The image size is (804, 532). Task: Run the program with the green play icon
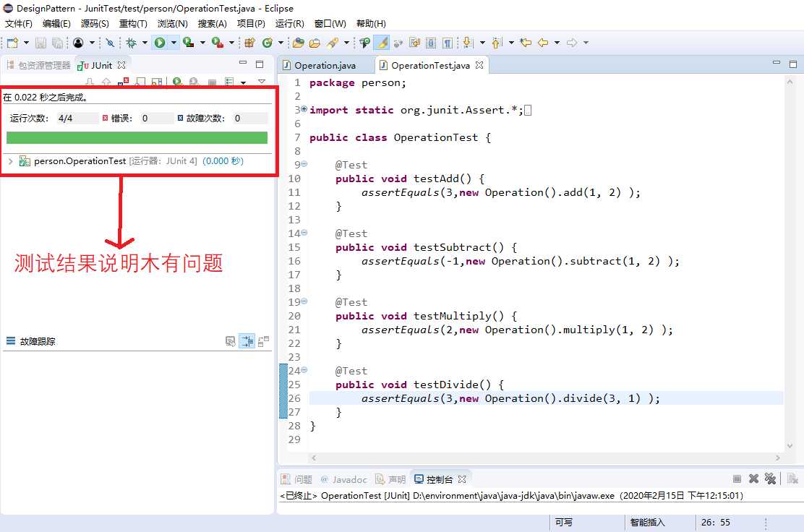160,43
